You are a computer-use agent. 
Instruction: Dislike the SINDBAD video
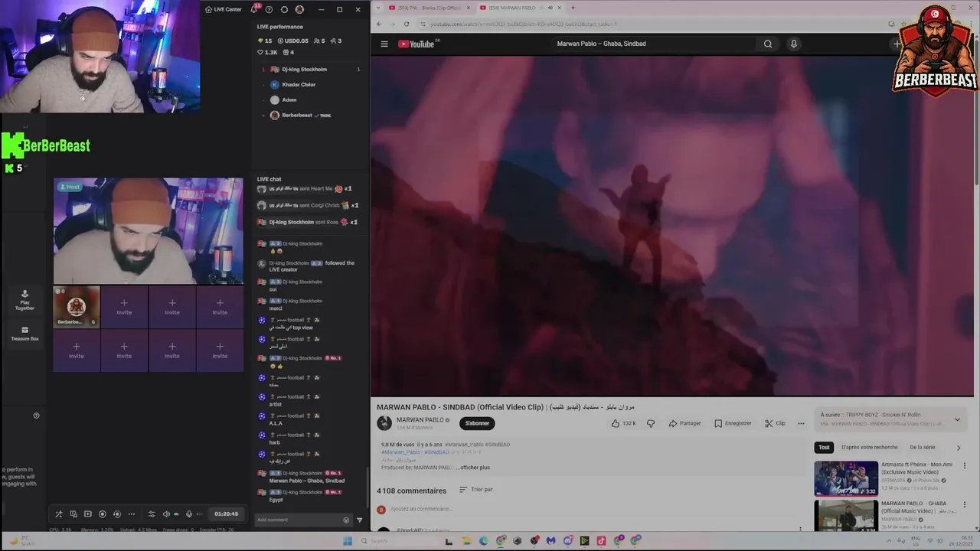(651, 423)
